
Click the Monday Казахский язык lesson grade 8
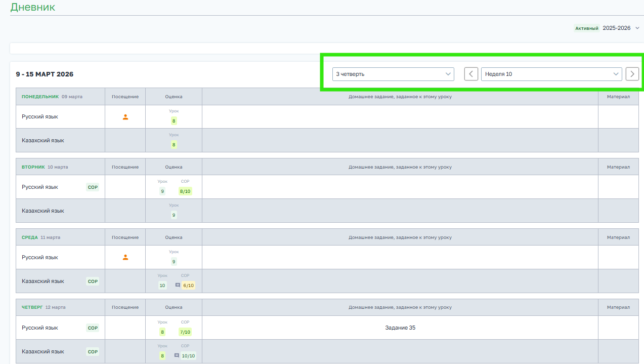coord(174,145)
